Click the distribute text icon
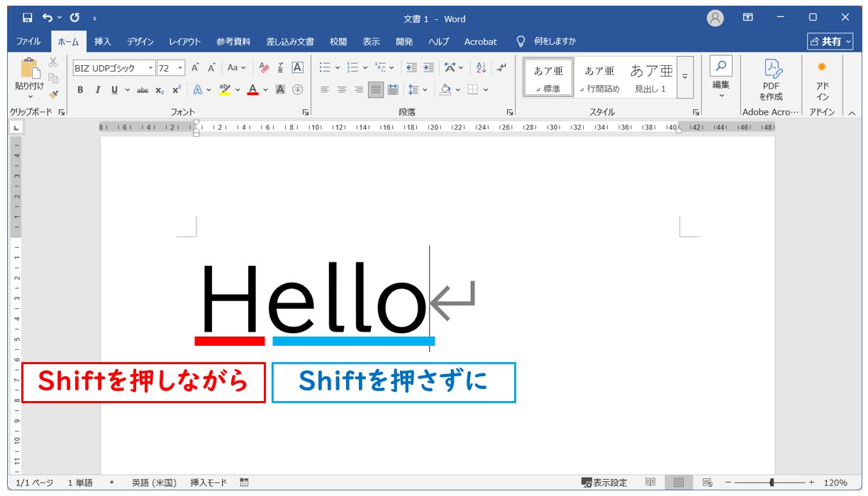The image size is (868, 496). [x=393, y=90]
